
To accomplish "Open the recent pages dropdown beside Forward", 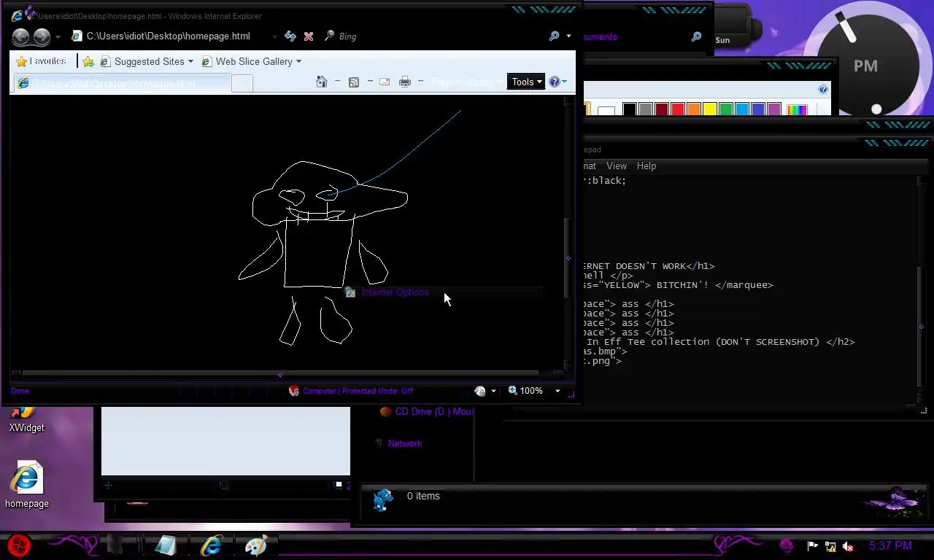I will 58,36.
